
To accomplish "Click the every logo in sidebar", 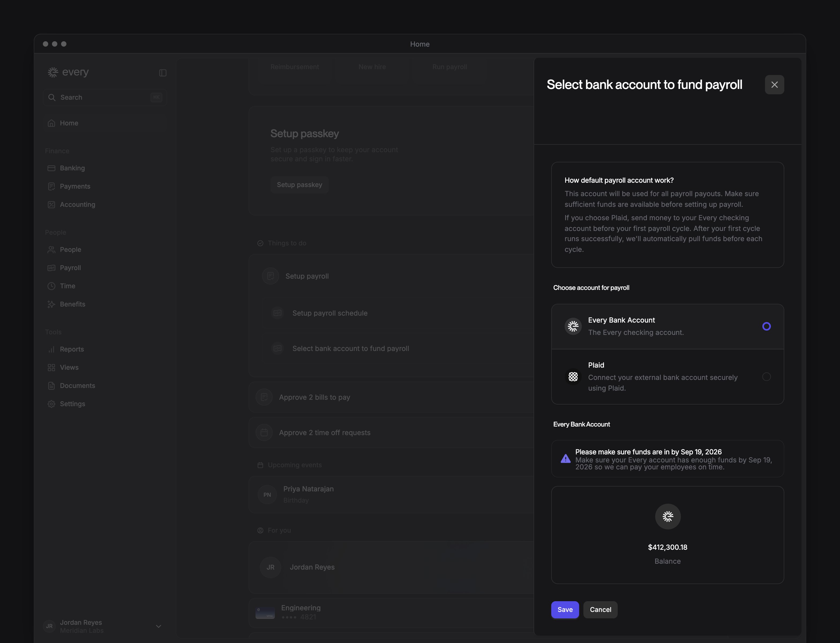I will pos(68,72).
